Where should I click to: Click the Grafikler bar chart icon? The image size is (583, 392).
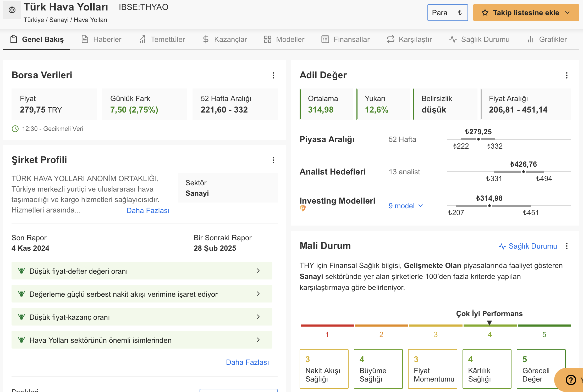click(x=530, y=39)
